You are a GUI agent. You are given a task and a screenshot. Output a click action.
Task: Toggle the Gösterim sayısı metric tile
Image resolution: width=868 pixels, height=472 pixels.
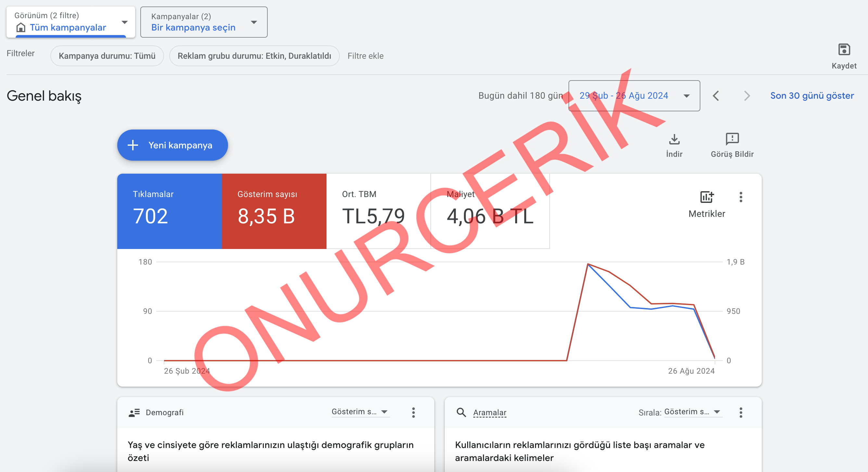(274, 211)
